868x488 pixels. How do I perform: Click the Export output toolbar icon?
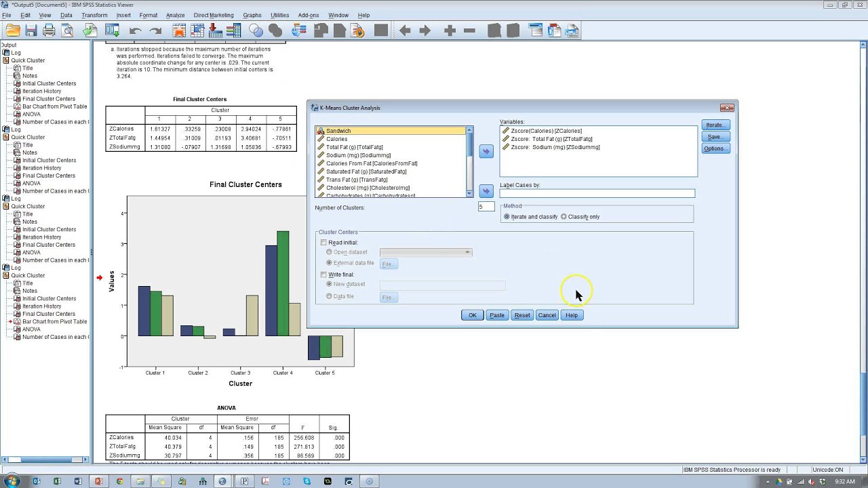pyautogui.click(x=90, y=30)
